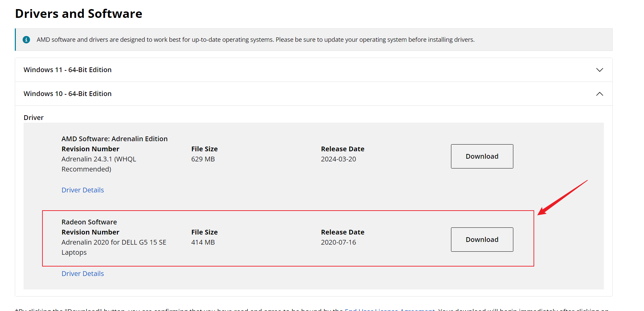
Task: Click the AMD Software: Adrenalin Edition title
Action: [114, 139]
